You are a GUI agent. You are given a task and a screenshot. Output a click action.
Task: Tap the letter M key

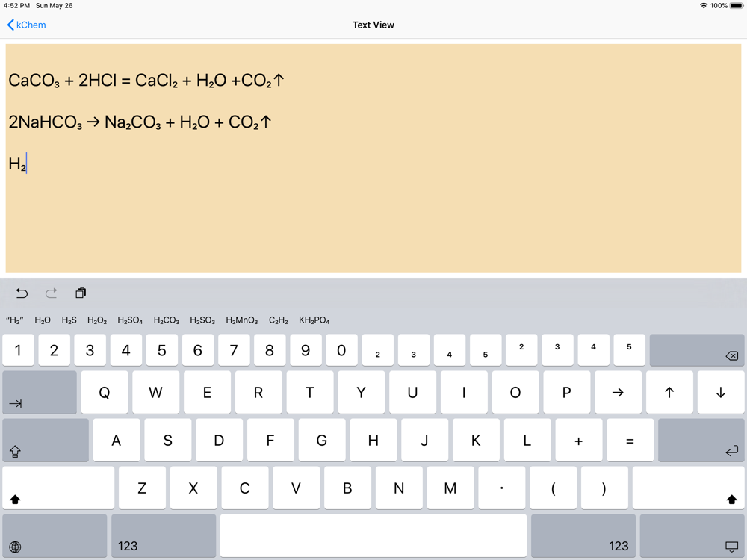pyautogui.click(x=450, y=488)
